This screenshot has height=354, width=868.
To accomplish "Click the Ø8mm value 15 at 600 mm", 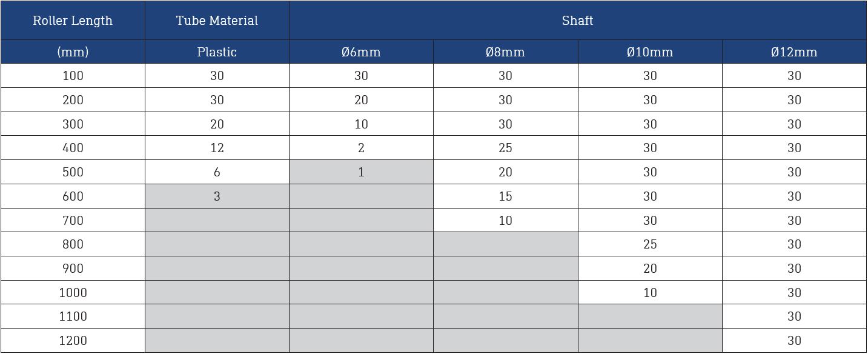I will [506, 196].
